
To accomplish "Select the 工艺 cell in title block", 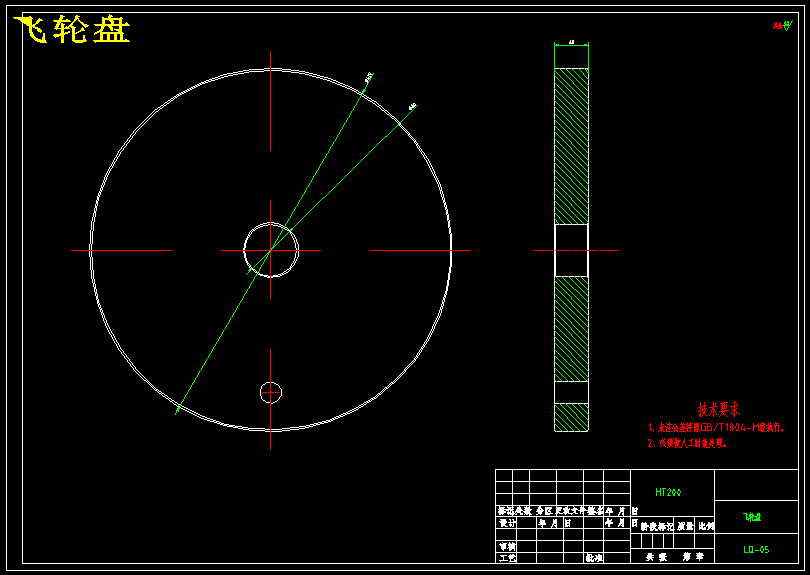I will (507, 557).
